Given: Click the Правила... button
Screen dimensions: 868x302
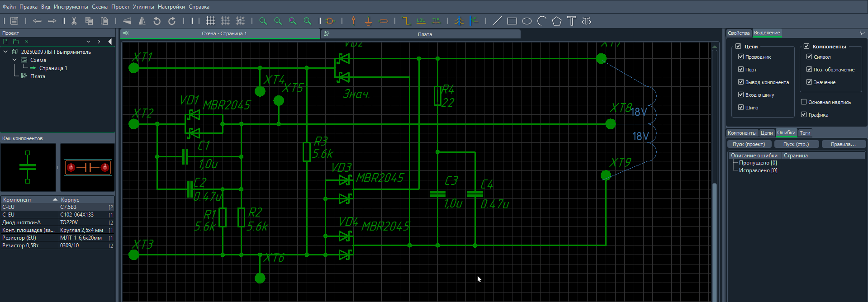Looking at the screenshot, I should click(843, 144).
